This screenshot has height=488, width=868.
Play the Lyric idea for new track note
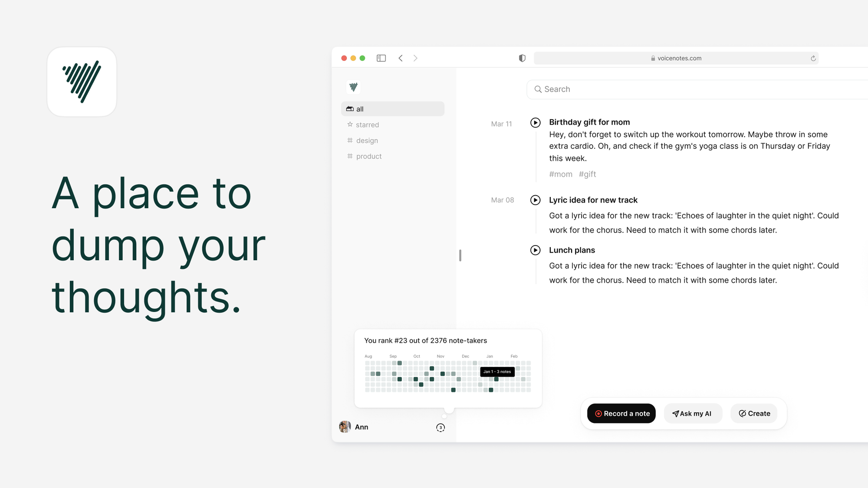click(x=536, y=200)
